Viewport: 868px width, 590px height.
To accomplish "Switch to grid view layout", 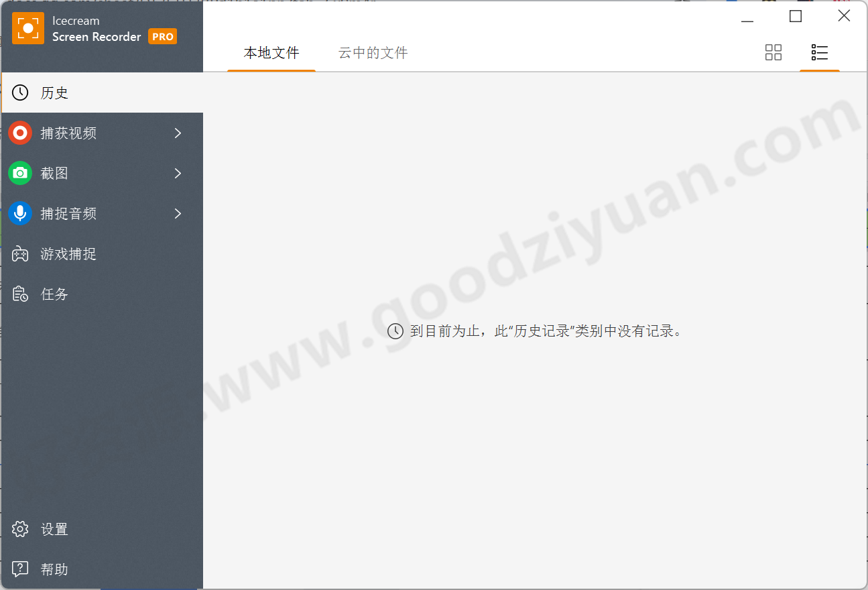I will (773, 52).
